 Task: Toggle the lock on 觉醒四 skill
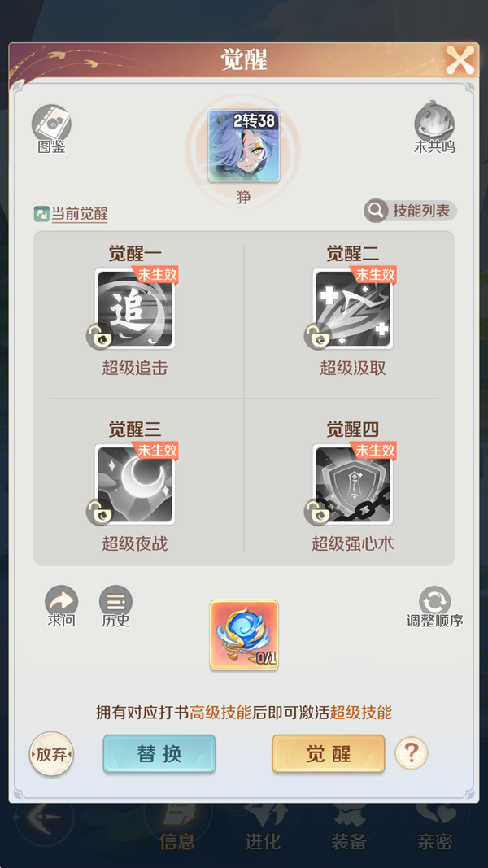pyautogui.click(x=317, y=512)
